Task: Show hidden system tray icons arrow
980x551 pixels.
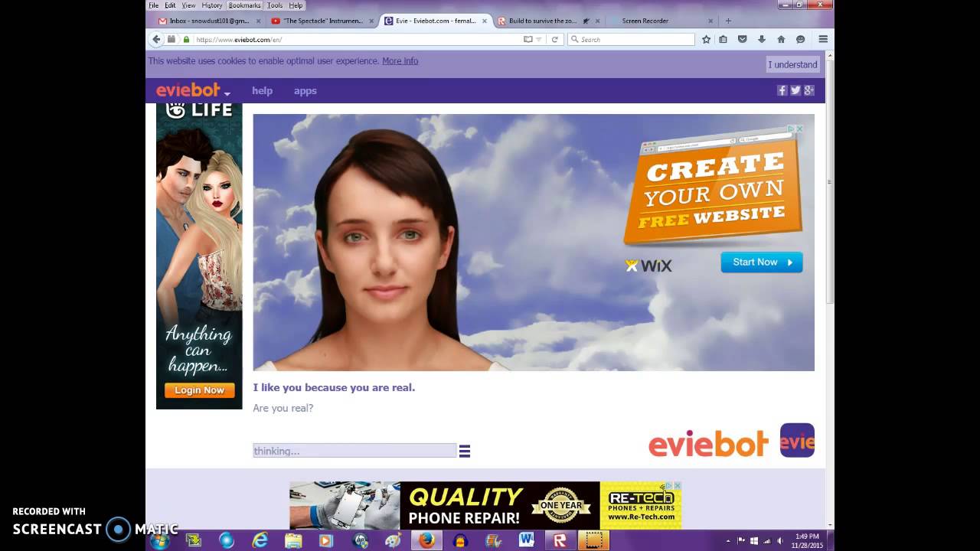Action: tap(727, 541)
